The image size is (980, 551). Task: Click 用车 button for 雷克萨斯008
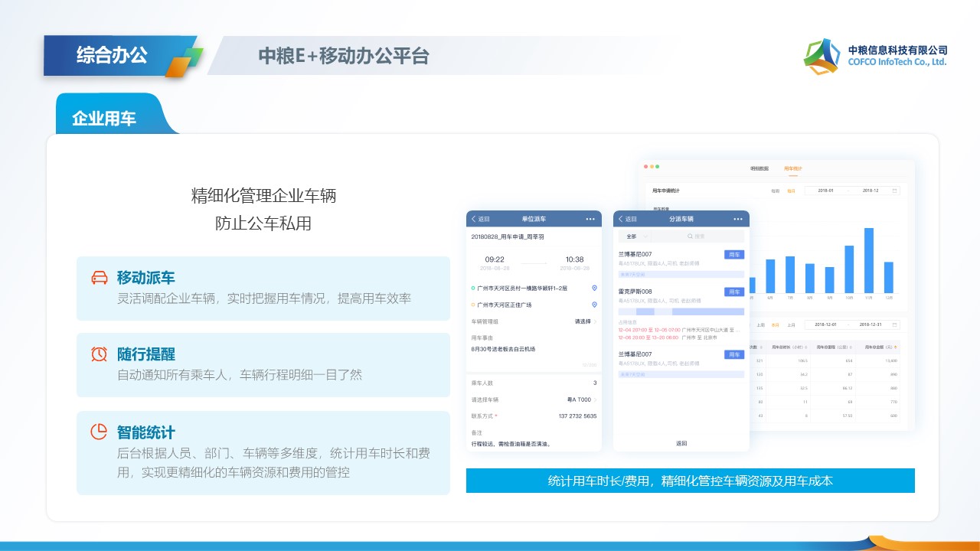coord(734,292)
